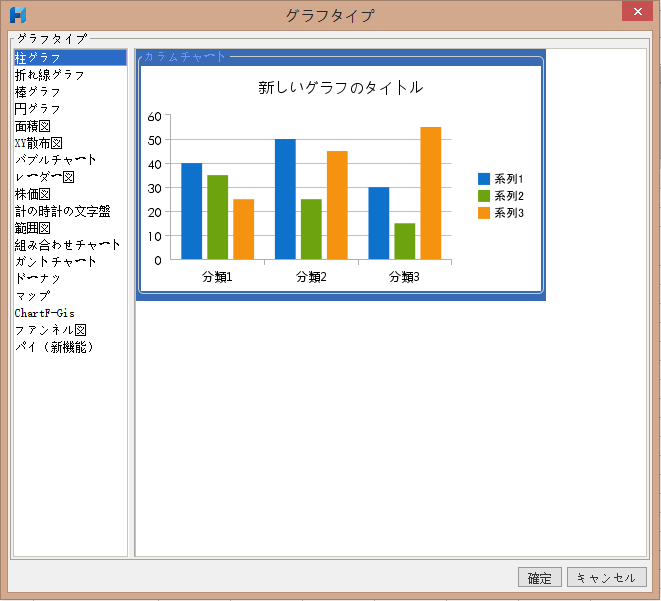Confirm with the 確定 button
661x601 pixels.
540,577
